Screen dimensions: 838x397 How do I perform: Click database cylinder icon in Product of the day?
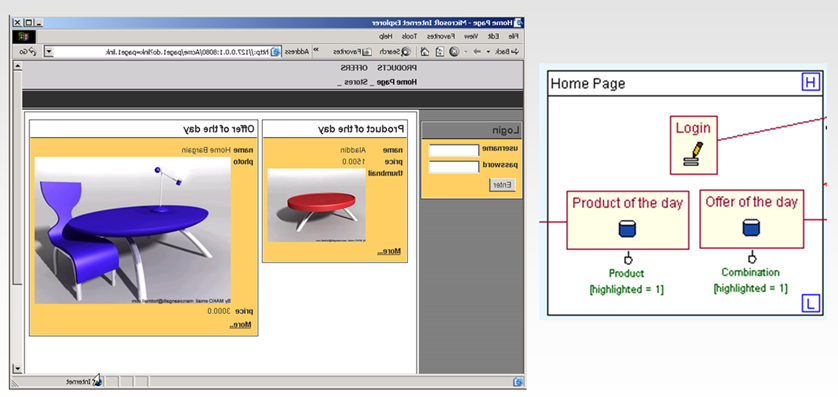(x=627, y=228)
